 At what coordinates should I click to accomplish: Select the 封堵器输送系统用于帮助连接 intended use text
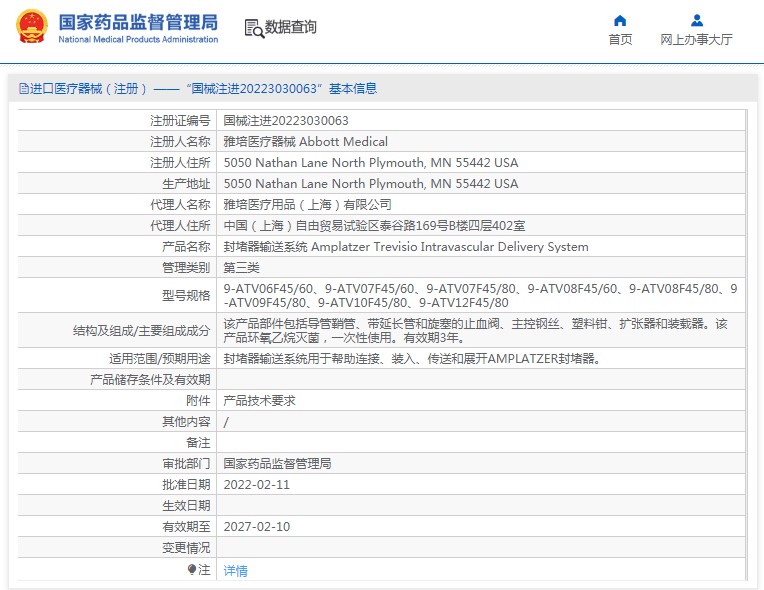pyautogui.click(x=412, y=359)
